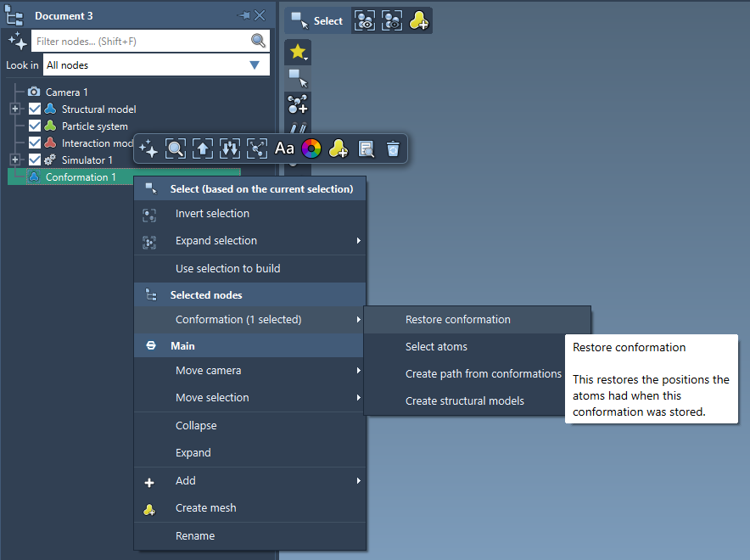This screenshot has width=750, height=560.
Task: Click the magnifier zoom-to icon in floating toolbar
Action: pos(176,148)
